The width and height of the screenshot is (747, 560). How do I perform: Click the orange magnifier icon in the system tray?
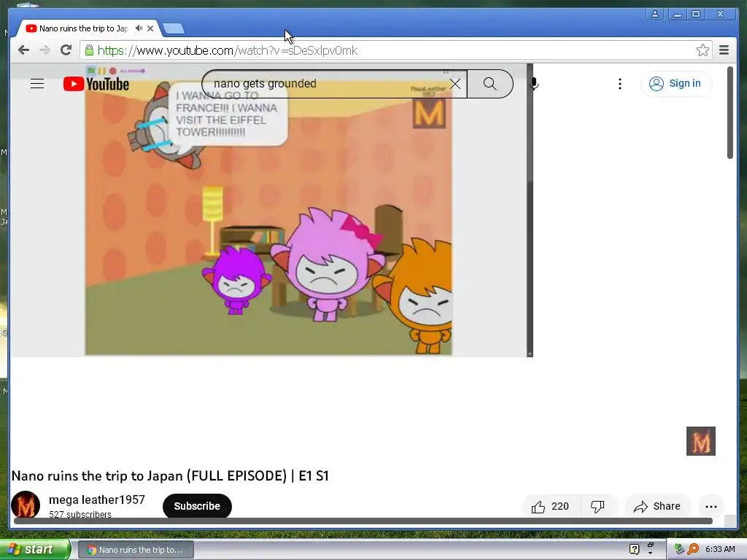(694, 549)
